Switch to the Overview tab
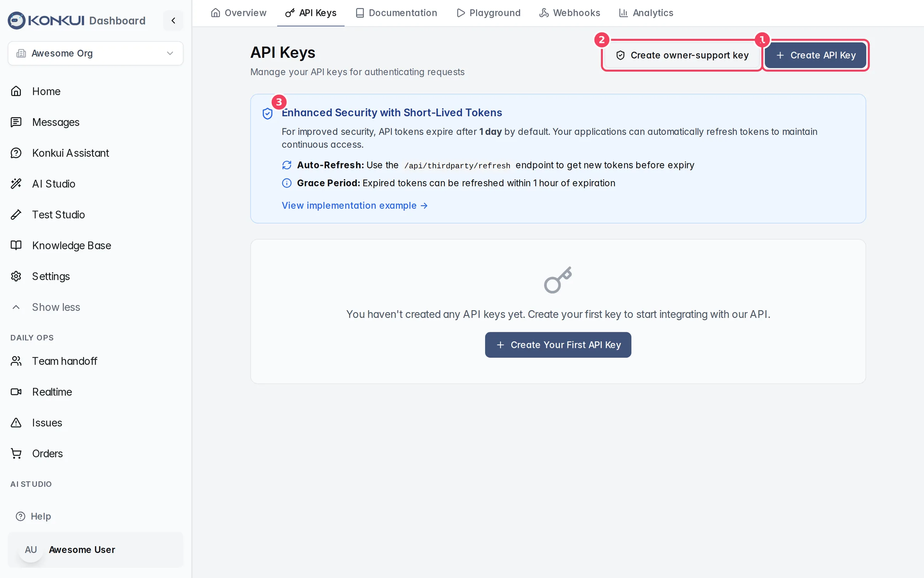This screenshot has width=924, height=578. point(239,13)
